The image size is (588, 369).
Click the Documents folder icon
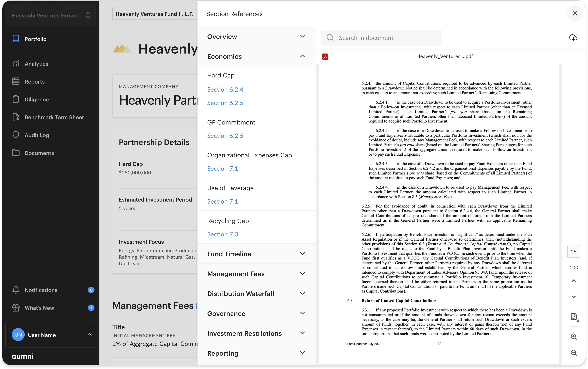[16, 153]
